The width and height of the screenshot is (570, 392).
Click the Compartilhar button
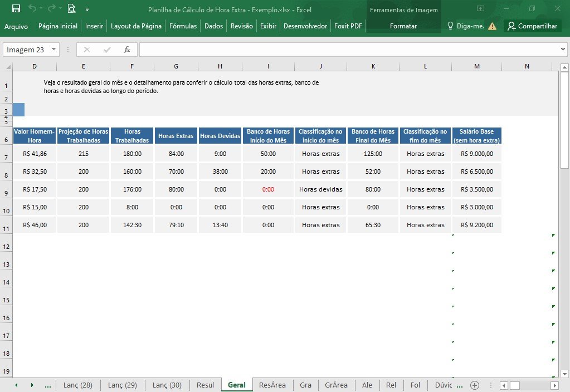click(533, 26)
